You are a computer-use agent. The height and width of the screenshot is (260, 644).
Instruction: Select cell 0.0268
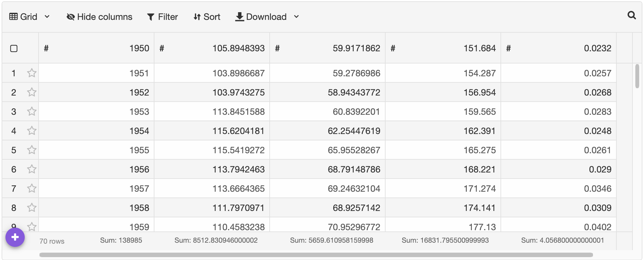click(559, 92)
